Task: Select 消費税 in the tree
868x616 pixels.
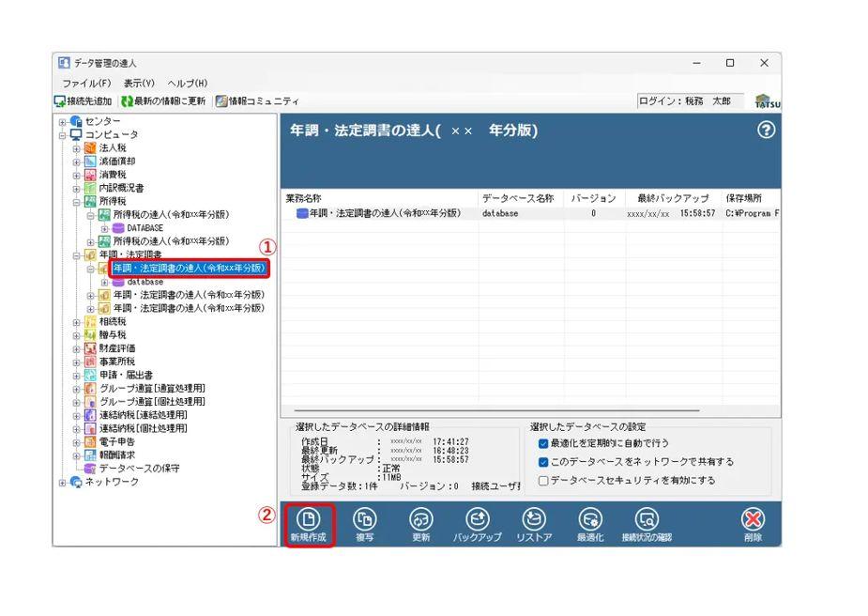Action: (113, 175)
